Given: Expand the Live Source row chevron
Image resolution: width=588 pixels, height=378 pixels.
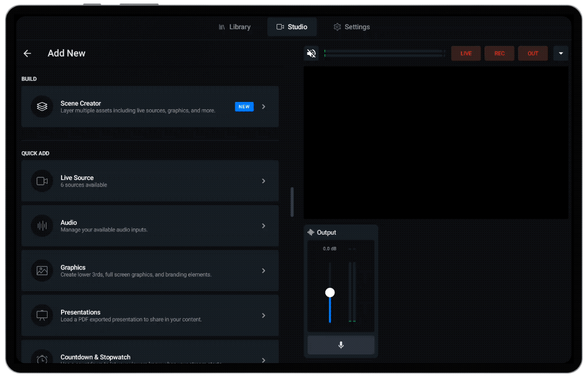Looking at the screenshot, I should click(263, 181).
